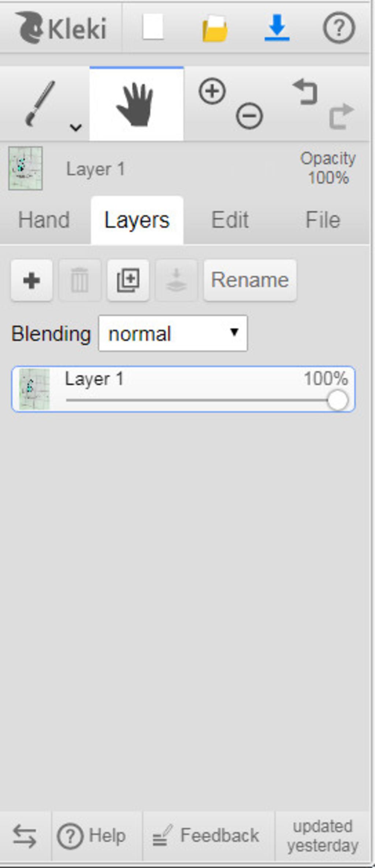Open the question mark help icon at top

339,28
